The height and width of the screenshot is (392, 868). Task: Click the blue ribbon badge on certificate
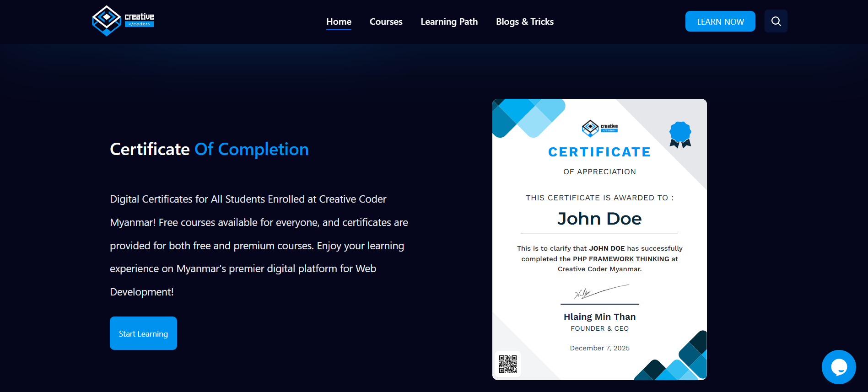pos(680,134)
